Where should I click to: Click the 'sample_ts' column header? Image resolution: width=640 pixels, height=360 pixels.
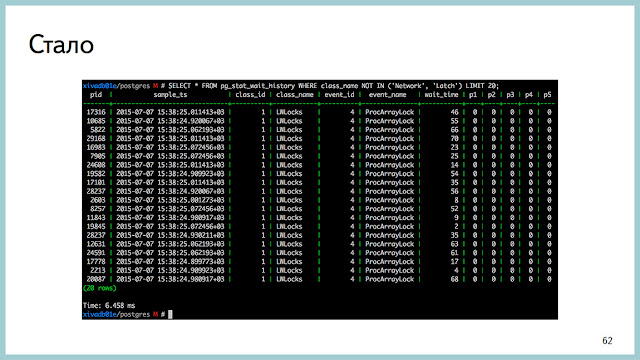pos(170,95)
